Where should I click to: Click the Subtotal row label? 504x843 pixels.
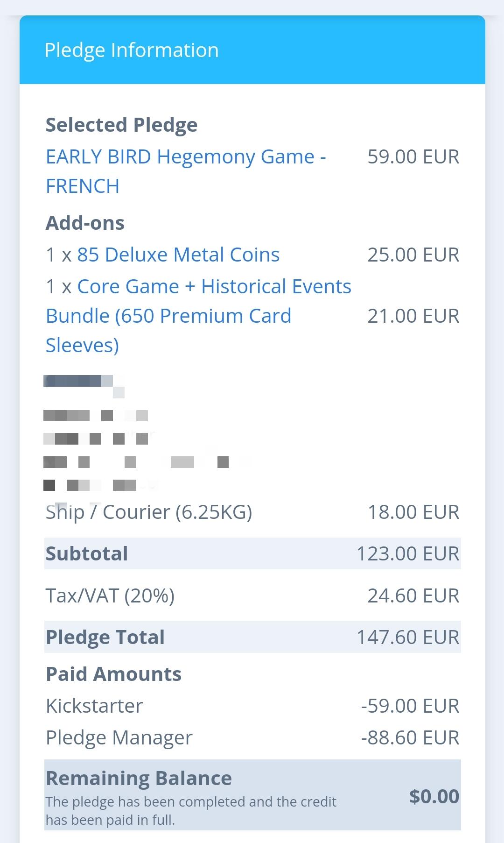[87, 554]
